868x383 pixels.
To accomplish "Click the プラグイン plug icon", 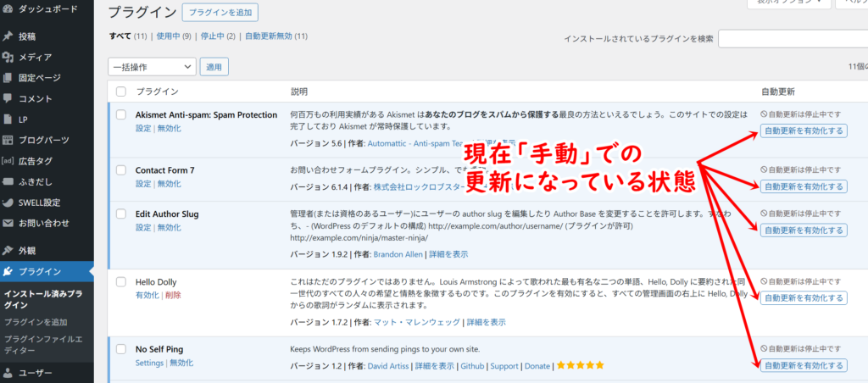I will tap(8, 271).
